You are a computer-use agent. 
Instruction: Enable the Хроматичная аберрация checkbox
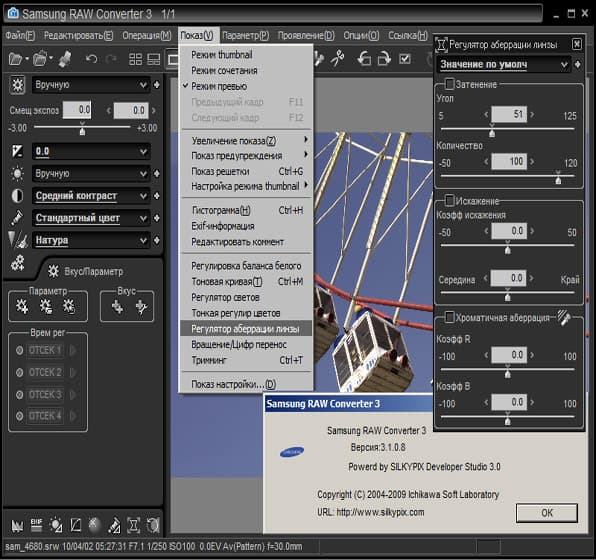point(450,317)
